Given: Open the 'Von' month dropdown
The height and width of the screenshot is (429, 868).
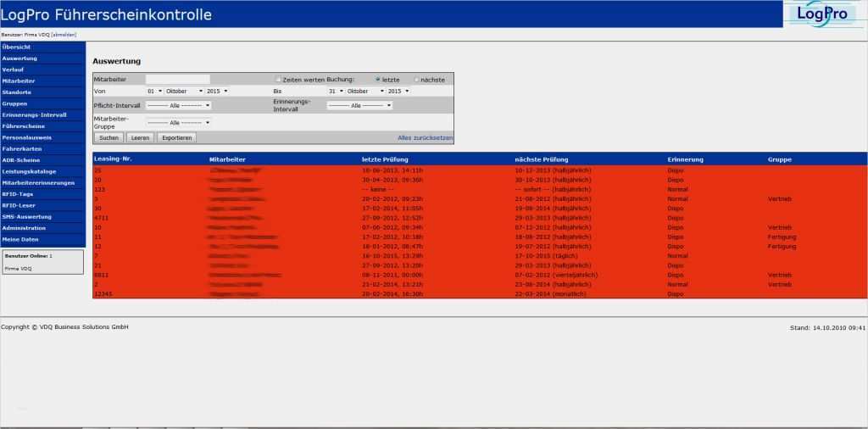Looking at the screenshot, I should (x=184, y=91).
